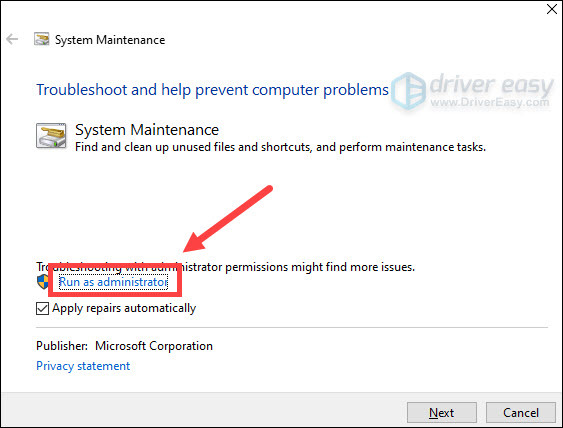The width and height of the screenshot is (563, 428).
Task: Click the Driver Easy cube logo
Action: [409, 91]
